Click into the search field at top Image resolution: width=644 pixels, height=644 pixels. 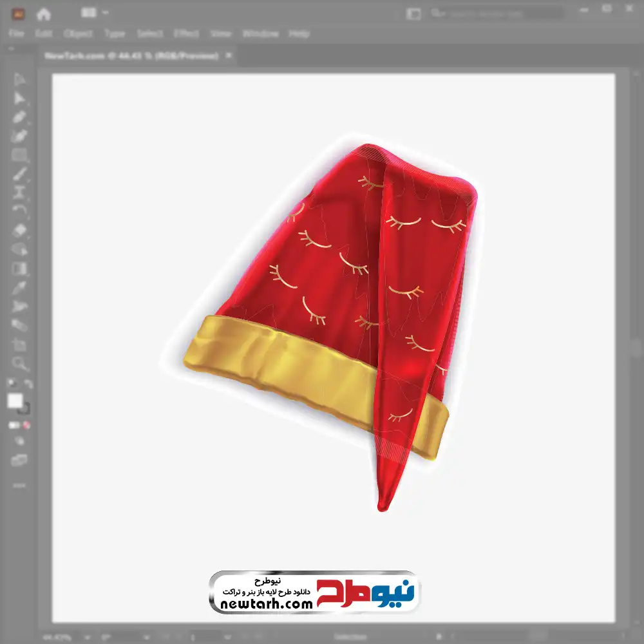496,13
